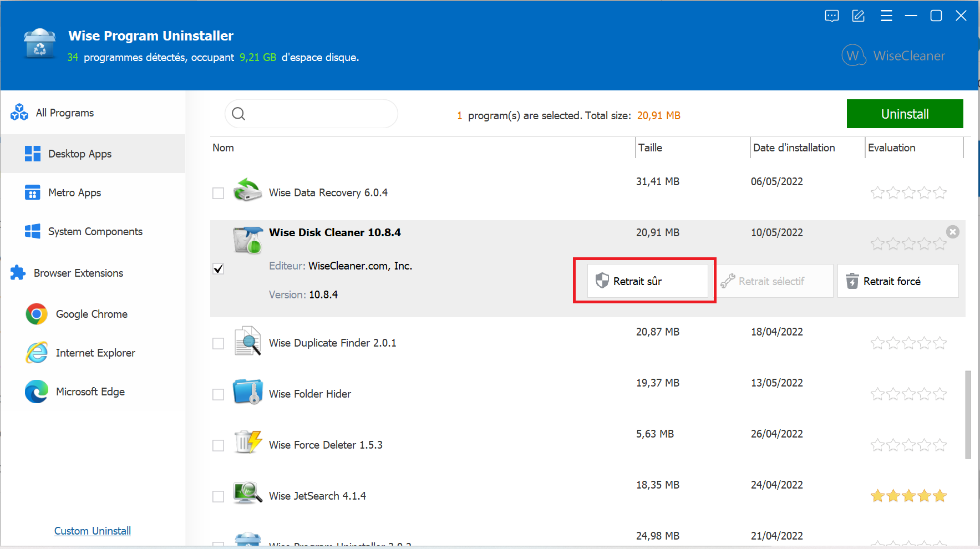Check the Wise Duplicate Finder checkbox
The height and width of the screenshot is (549, 980).
[219, 344]
